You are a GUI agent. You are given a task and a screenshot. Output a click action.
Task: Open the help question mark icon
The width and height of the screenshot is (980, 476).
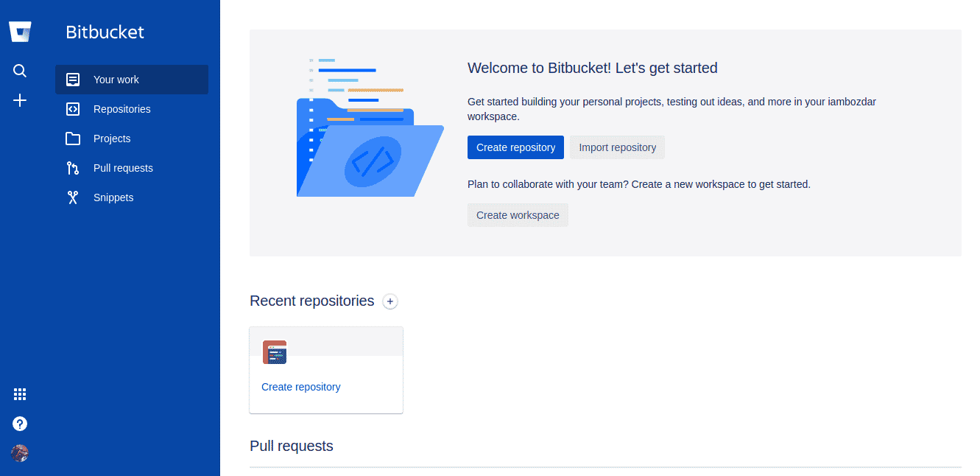(20, 424)
